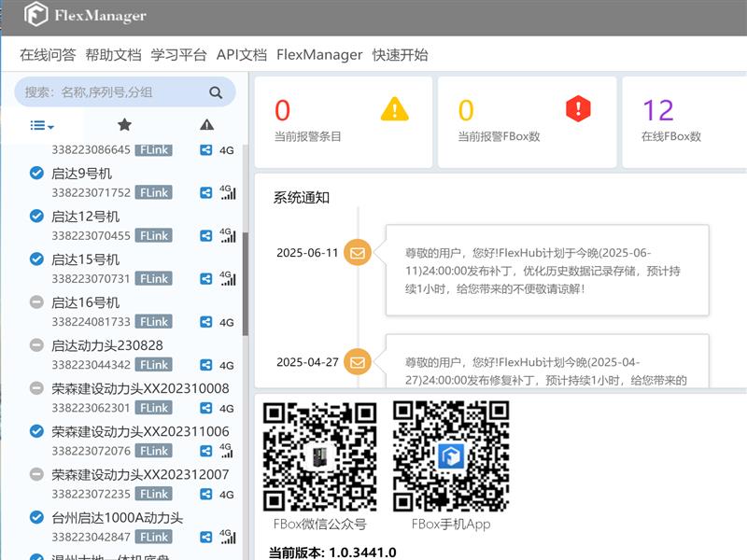Click the yellow warning triangle alert icon
Image resolution: width=747 pixels, height=560 pixels.
pos(394,110)
